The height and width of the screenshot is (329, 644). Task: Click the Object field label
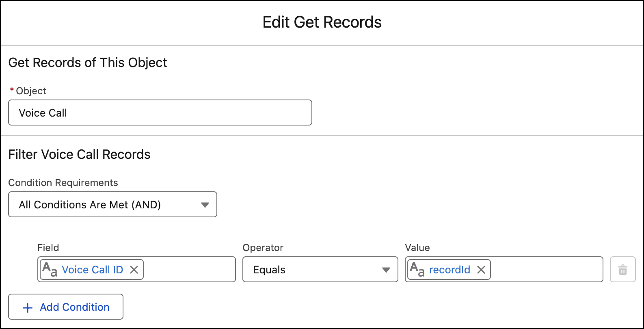click(x=31, y=91)
